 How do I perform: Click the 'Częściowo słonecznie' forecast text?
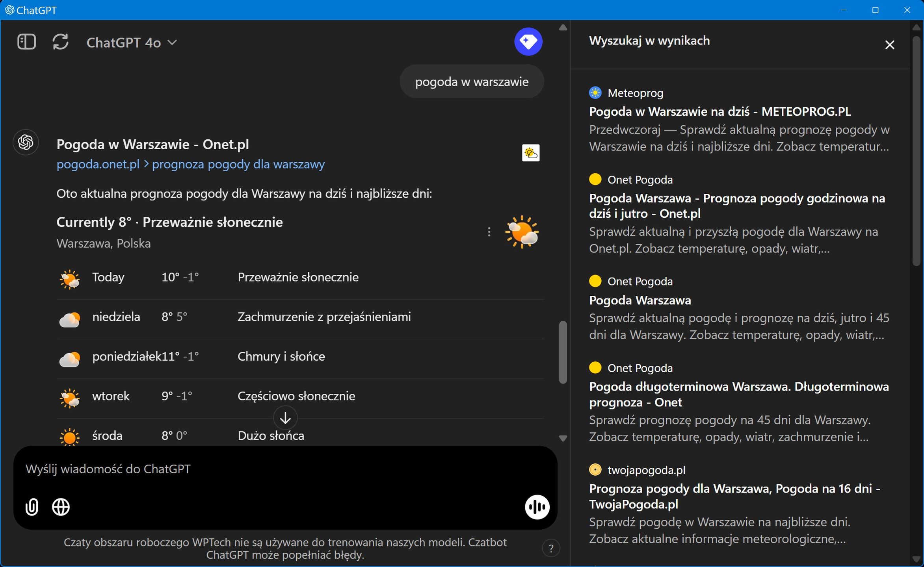coord(296,396)
